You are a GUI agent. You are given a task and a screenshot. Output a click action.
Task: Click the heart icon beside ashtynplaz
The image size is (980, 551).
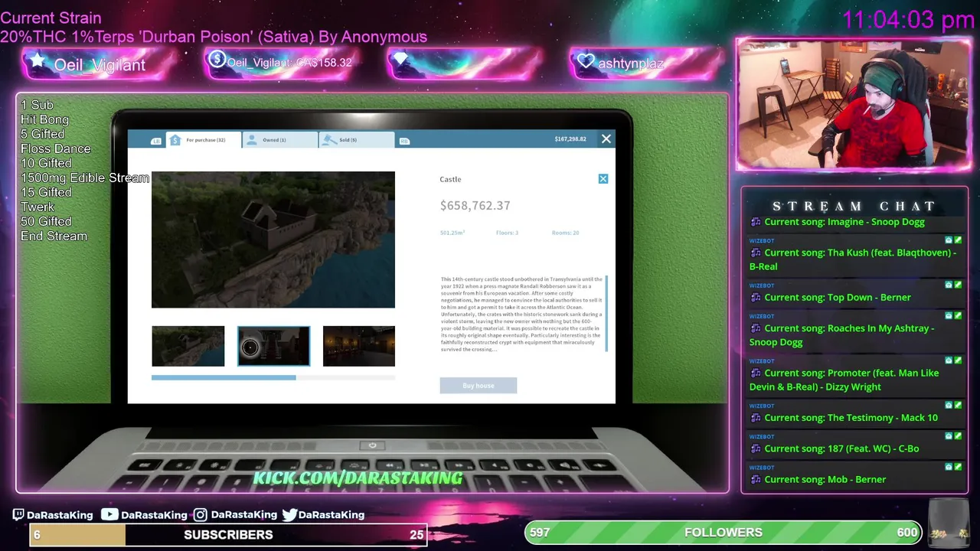coord(586,62)
